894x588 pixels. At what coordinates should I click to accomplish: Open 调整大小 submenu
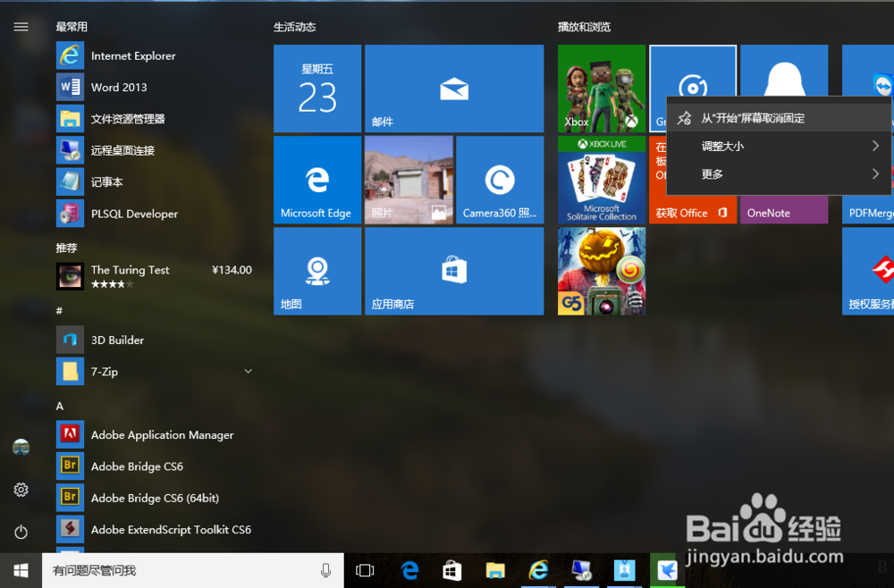(x=779, y=146)
